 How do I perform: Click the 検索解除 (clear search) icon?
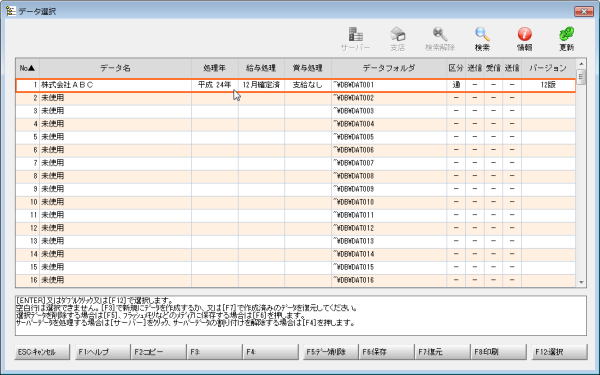coord(440,39)
